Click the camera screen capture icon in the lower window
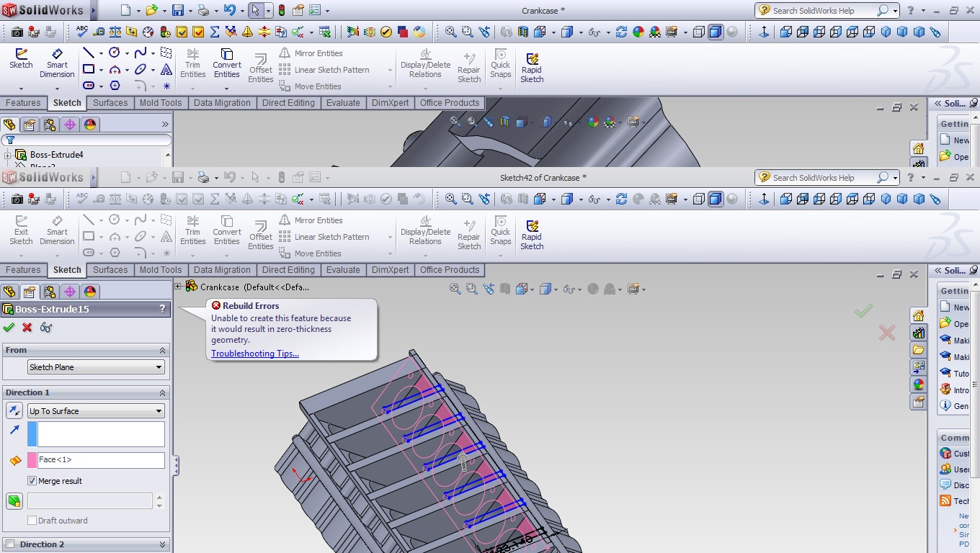980x553 pixels. [x=17, y=199]
